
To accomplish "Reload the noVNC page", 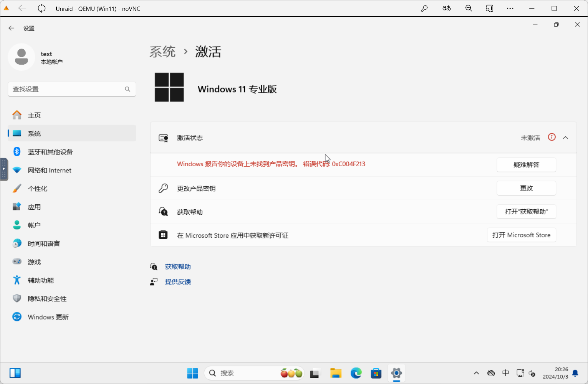I will [x=42, y=8].
